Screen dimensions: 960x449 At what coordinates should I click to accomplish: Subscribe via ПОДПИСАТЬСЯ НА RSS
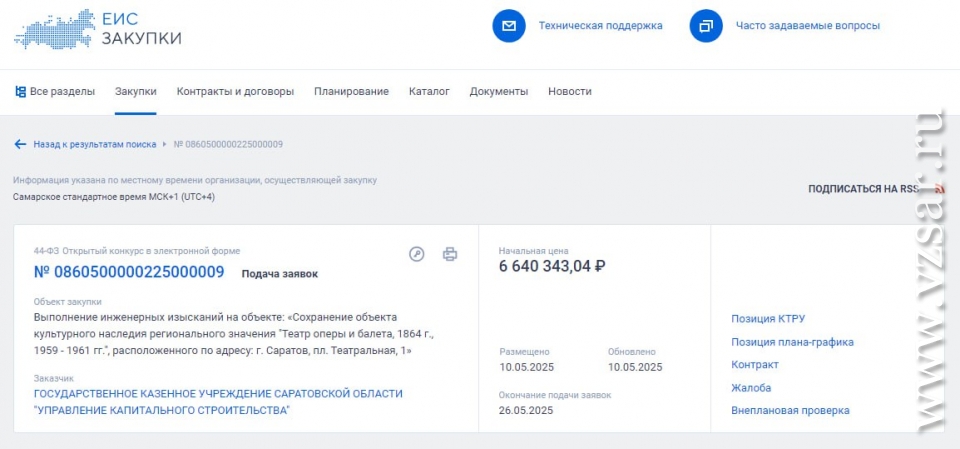pyautogui.click(x=863, y=189)
